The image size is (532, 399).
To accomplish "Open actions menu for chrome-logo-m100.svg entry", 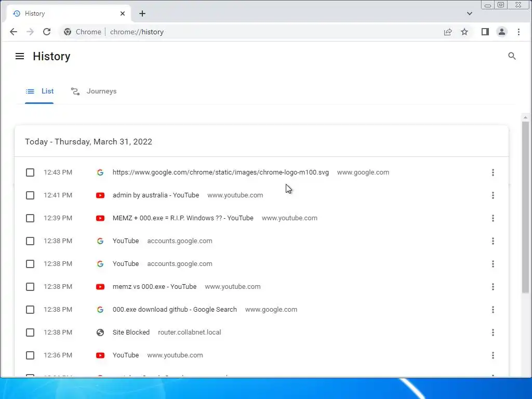I will (x=493, y=172).
